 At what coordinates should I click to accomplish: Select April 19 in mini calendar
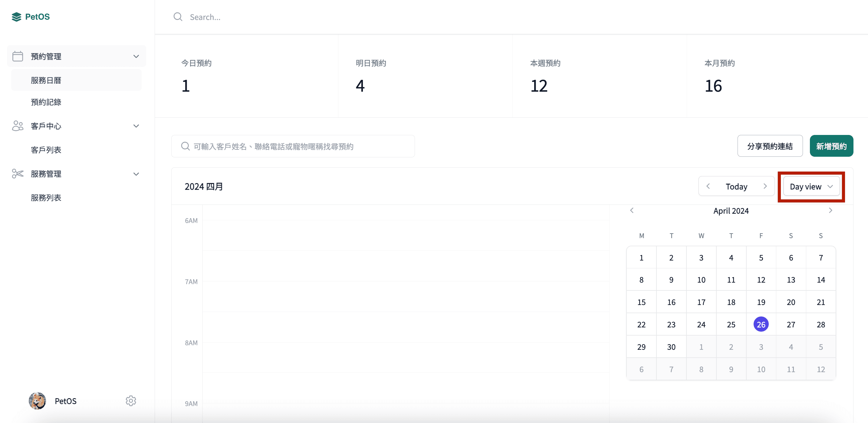point(761,302)
